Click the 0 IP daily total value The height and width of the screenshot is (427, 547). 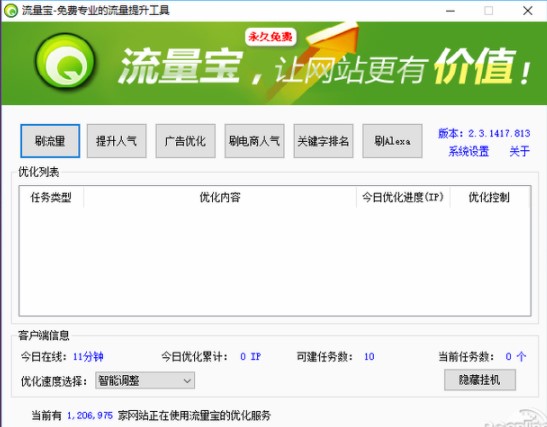point(250,357)
